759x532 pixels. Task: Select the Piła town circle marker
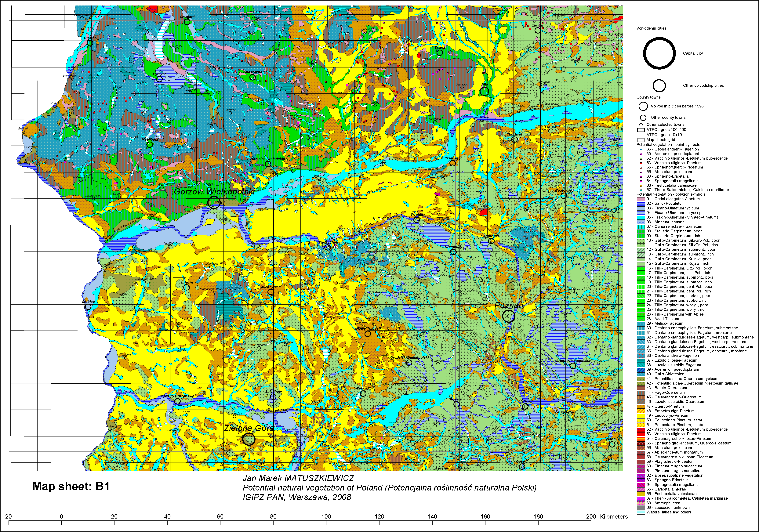[x=484, y=91]
